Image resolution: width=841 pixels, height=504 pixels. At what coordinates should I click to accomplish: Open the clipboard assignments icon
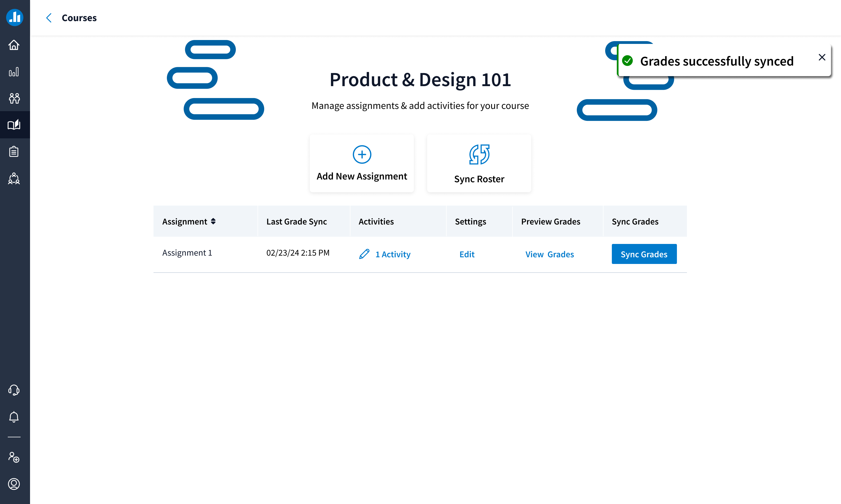coord(14,151)
